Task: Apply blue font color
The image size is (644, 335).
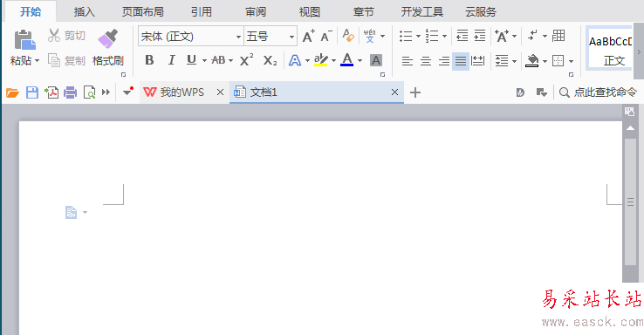Action: point(347,60)
